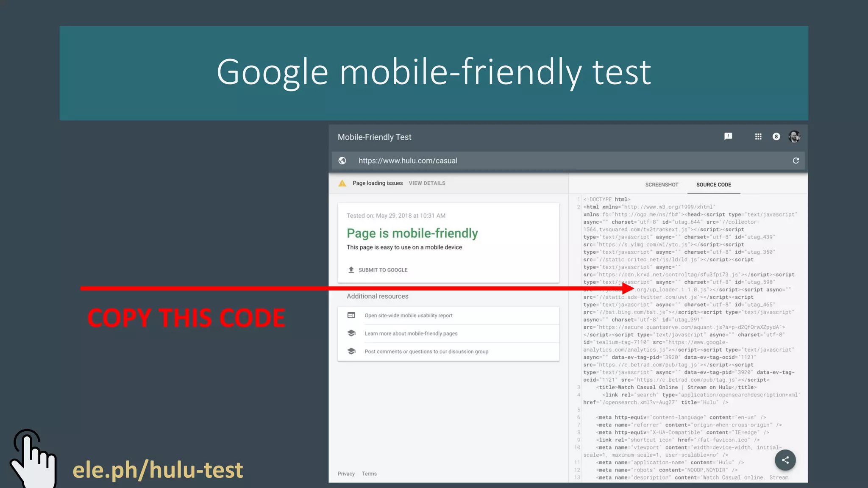Click View Details for loading issues

pos(427,183)
